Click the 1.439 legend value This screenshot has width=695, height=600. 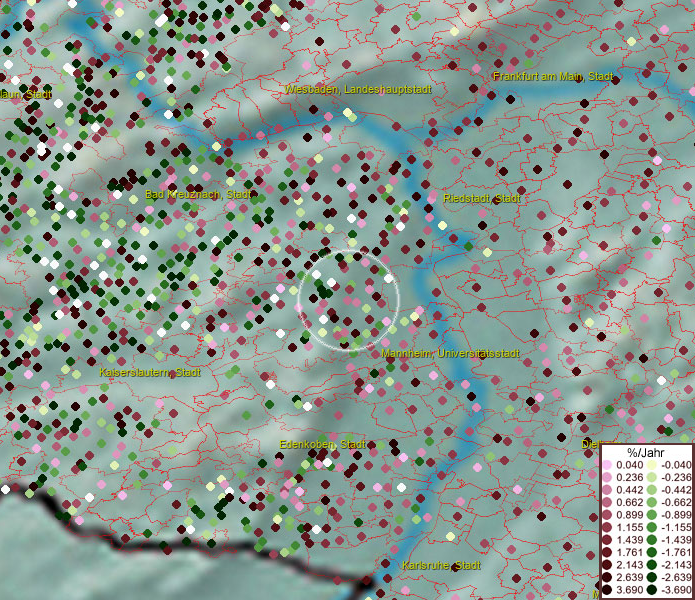[x=629, y=540]
